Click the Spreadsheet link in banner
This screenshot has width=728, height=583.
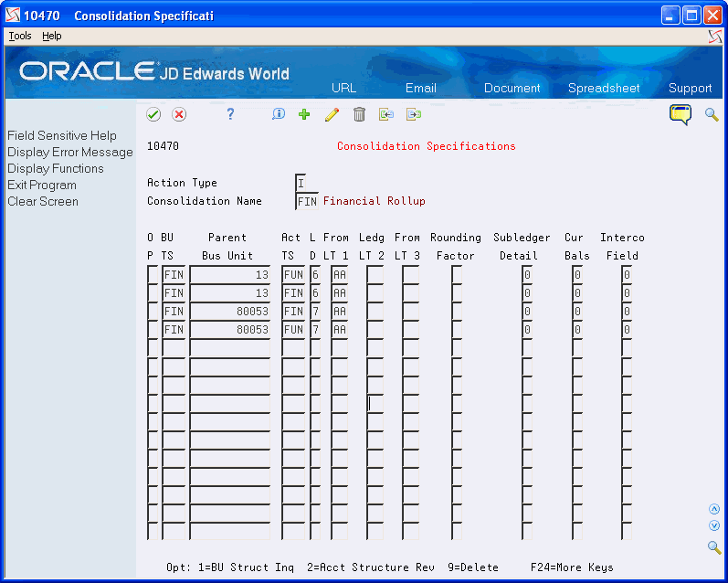point(604,88)
